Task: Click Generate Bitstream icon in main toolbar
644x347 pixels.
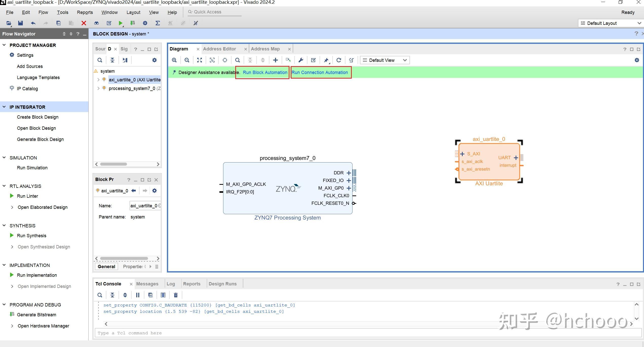Action: tap(132, 23)
